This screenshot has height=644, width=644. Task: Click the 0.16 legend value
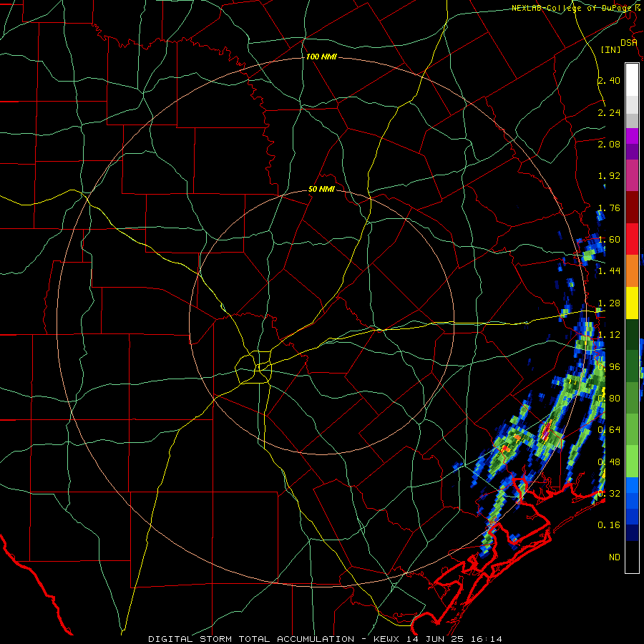coord(609,525)
